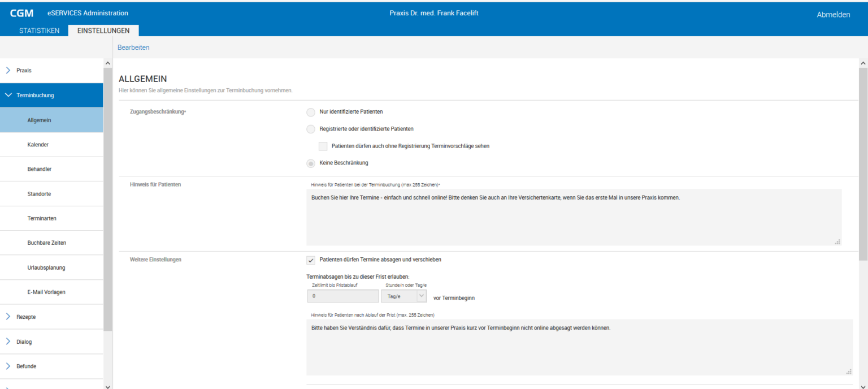Open the Standorte settings page
Viewport: 868px width, 389px height.
pos(39,193)
